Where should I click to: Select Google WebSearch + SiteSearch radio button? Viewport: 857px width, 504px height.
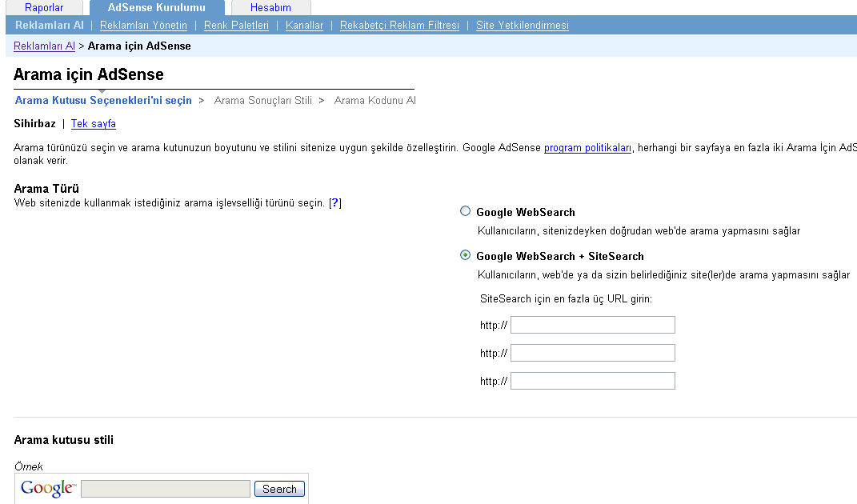click(x=465, y=255)
